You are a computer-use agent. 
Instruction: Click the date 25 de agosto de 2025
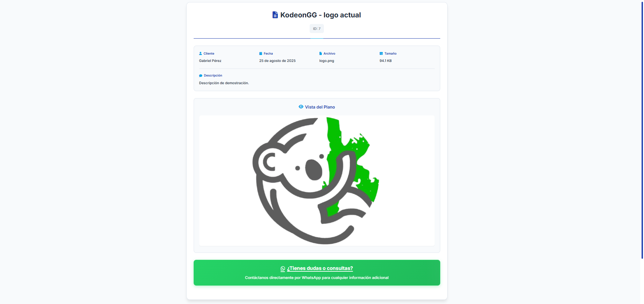pos(277,61)
